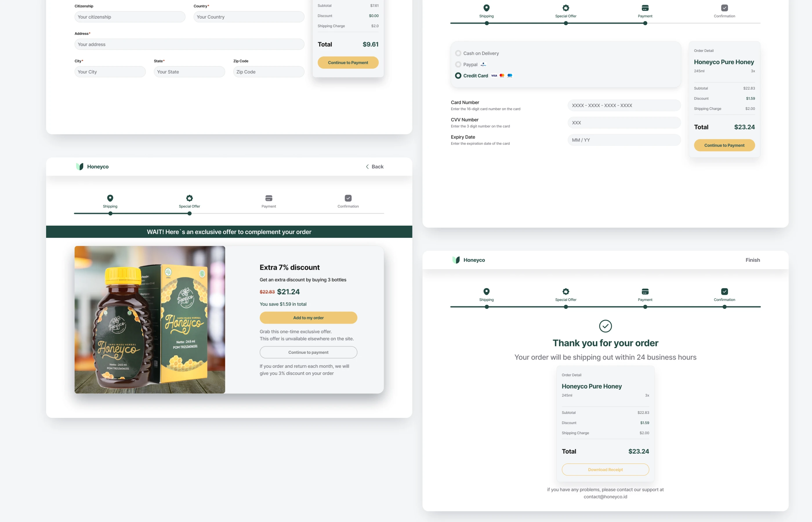Click the order success checkmark circle
Screen dimensions: 812x522
(605, 326)
